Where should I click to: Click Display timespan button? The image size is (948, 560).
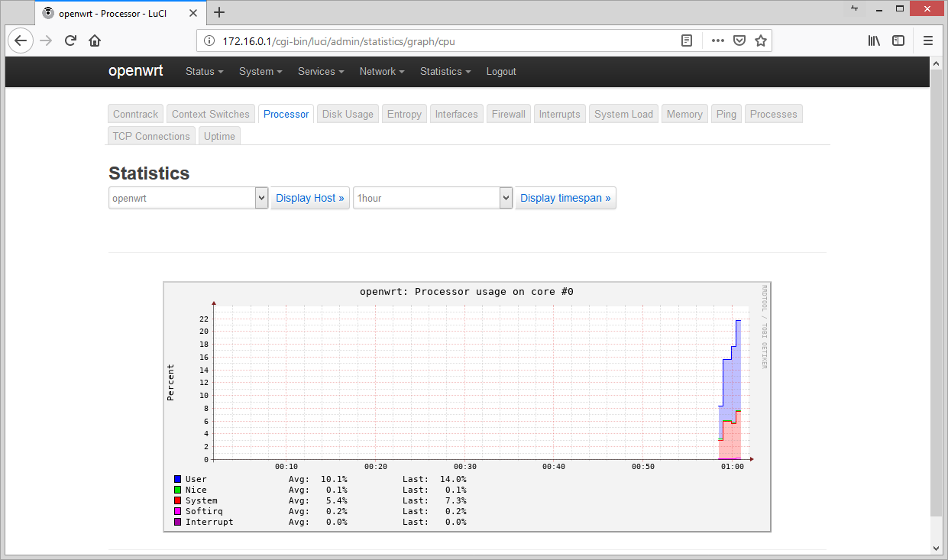click(x=565, y=198)
